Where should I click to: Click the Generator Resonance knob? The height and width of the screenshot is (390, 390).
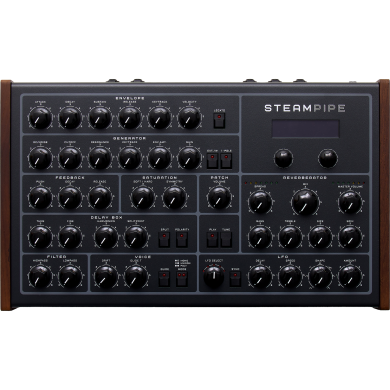[100, 158]
